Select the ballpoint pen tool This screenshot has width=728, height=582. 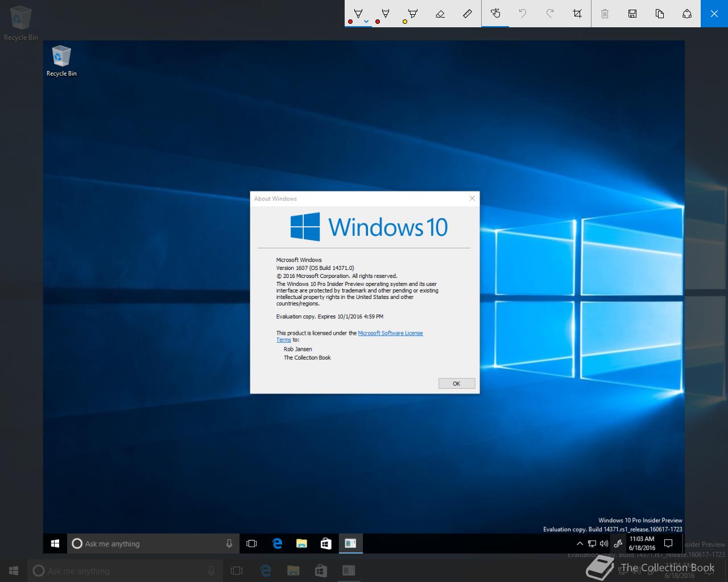(x=358, y=13)
